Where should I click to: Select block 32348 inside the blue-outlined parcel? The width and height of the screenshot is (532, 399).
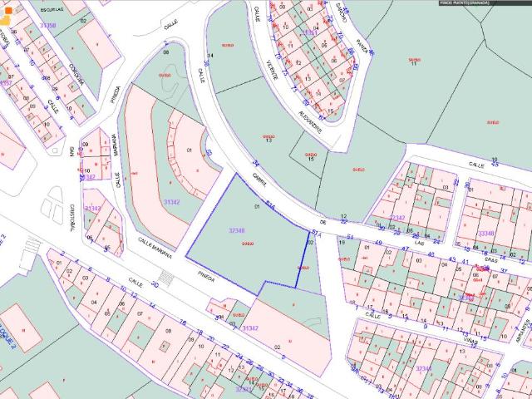click(236, 230)
